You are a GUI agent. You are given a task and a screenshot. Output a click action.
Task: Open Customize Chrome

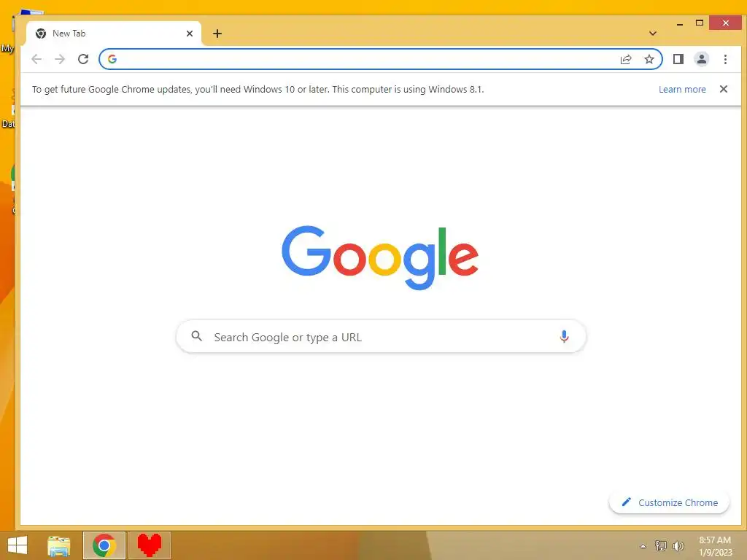[669, 502]
